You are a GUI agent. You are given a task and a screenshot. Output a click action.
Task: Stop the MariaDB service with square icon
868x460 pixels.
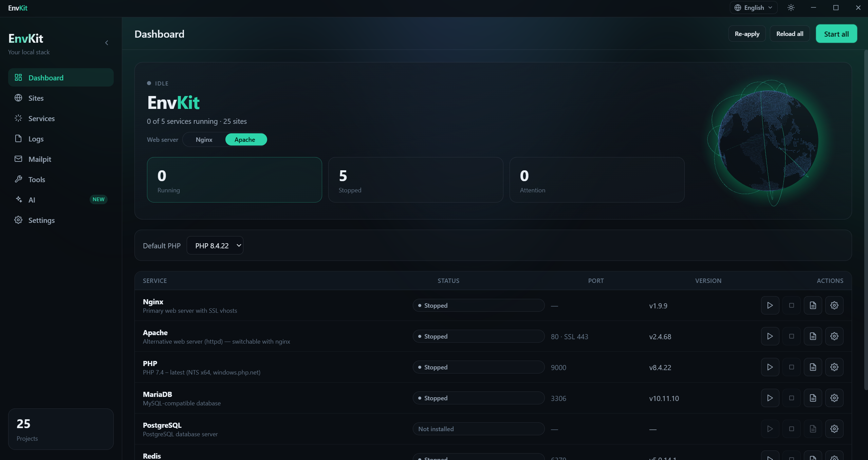(791, 398)
